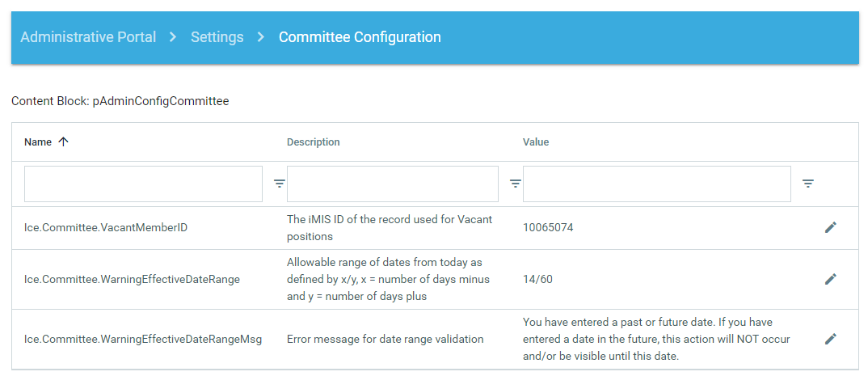Image resolution: width=868 pixels, height=376 pixels.
Task: Navigate to Settings in the breadcrumb
Action: click(x=217, y=37)
